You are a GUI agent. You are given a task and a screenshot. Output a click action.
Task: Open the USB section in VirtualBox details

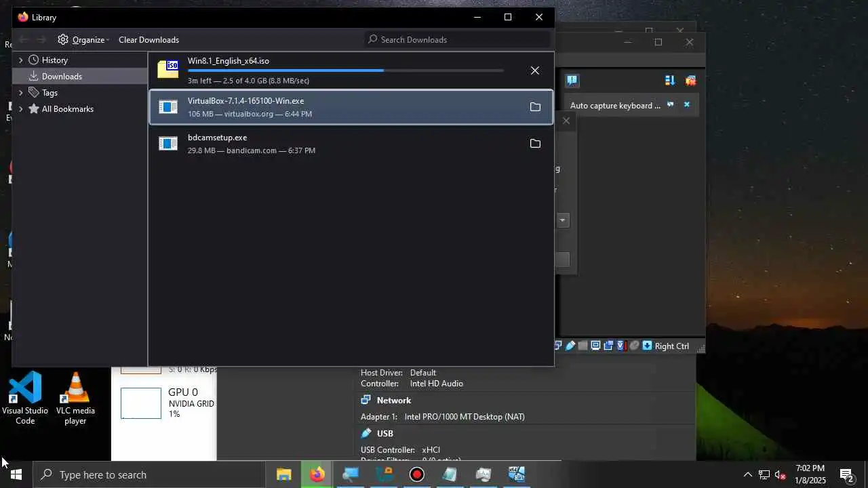(384, 434)
